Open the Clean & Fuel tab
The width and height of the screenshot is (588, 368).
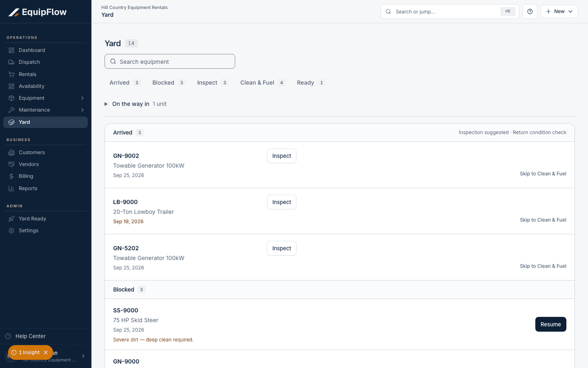click(263, 83)
